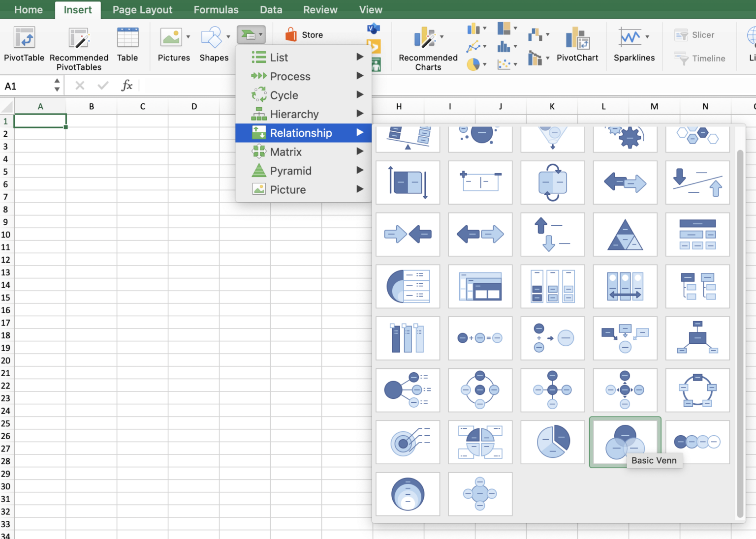Insert a Table
This screenshot has height=539, width=756.
pos(127,44)
